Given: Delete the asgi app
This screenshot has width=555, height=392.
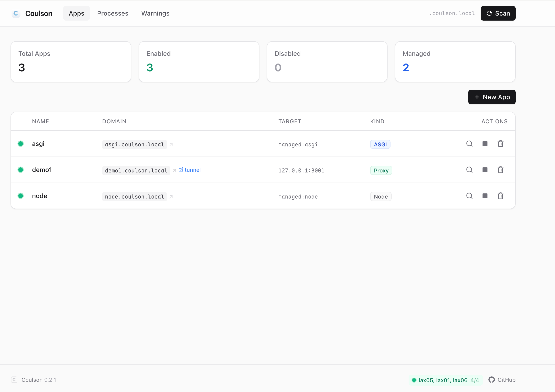Looking at the screenshot, I should click(x=500, y=144).
